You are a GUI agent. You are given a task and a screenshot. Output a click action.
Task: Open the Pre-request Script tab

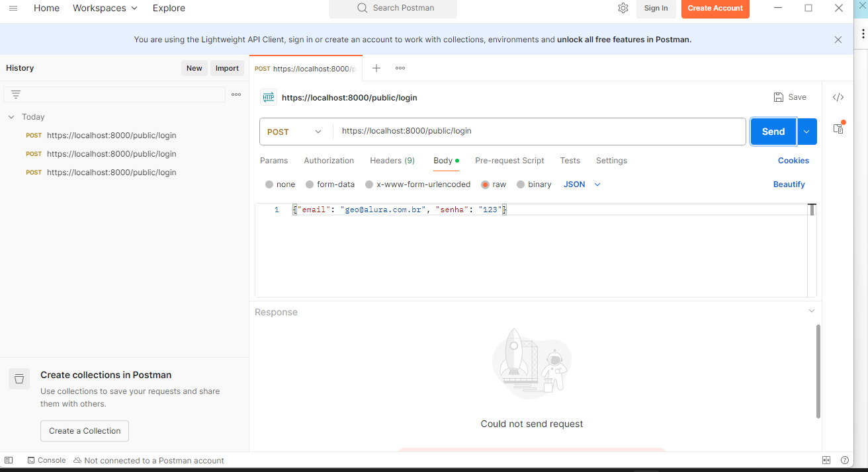(509, 161)
